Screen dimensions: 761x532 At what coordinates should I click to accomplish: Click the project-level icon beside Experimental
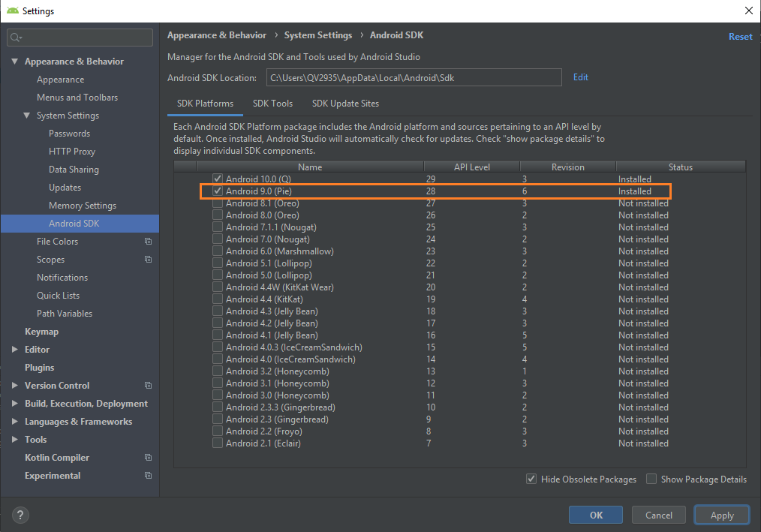[148, 476]
